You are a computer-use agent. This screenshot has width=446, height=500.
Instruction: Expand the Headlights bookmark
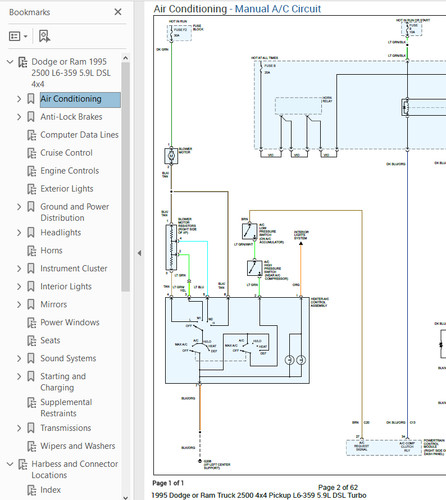click(x=19, y=233)
